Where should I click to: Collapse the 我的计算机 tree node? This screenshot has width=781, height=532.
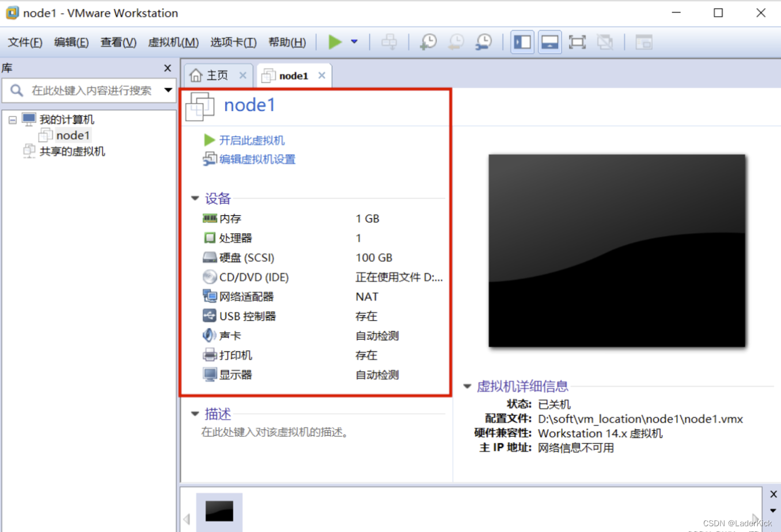13,120
